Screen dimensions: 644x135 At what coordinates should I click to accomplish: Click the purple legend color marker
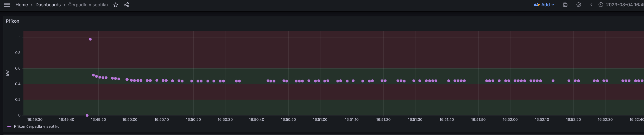coord(9,126)
